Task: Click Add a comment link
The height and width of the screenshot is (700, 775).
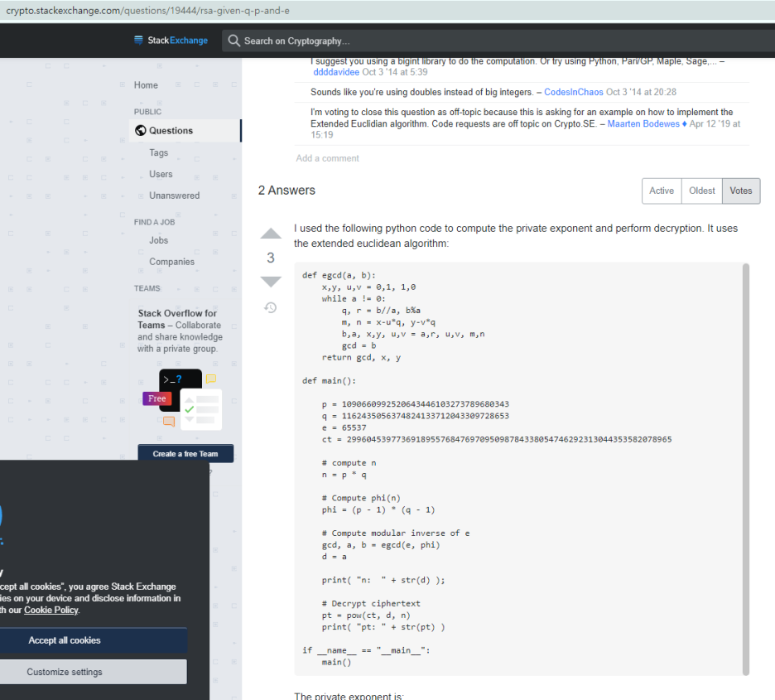Action: [327, 158]
